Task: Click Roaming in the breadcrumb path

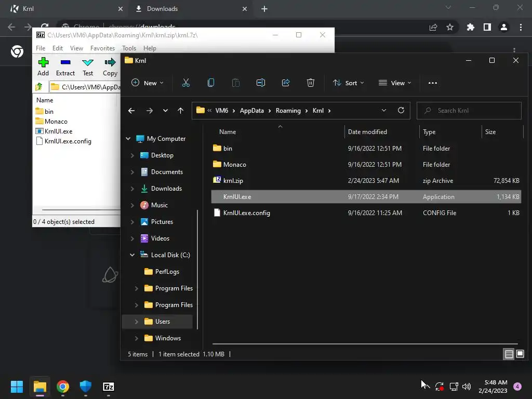Action: (x=288, y=111)
